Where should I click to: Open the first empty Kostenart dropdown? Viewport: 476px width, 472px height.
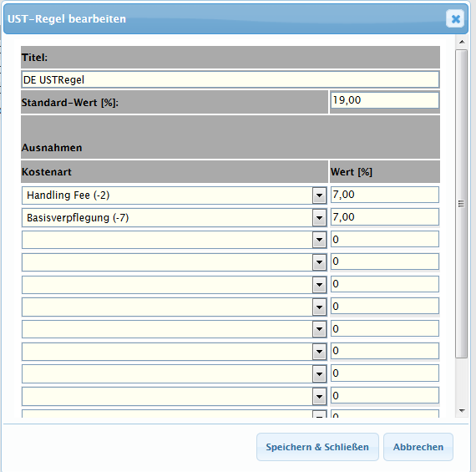174,240
